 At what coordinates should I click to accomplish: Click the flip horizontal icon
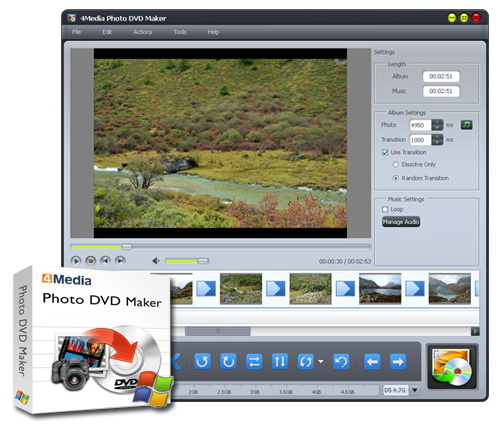pyautogui.click(x=254, y=361)
